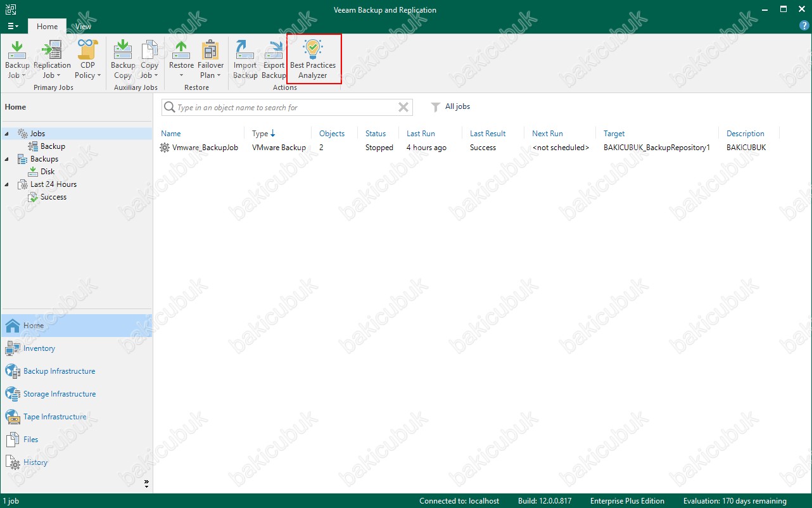Image resolution: width=812 pixels, height=508 pixels.
Task: Click the History gear icon
Action: tap(13, 462)
